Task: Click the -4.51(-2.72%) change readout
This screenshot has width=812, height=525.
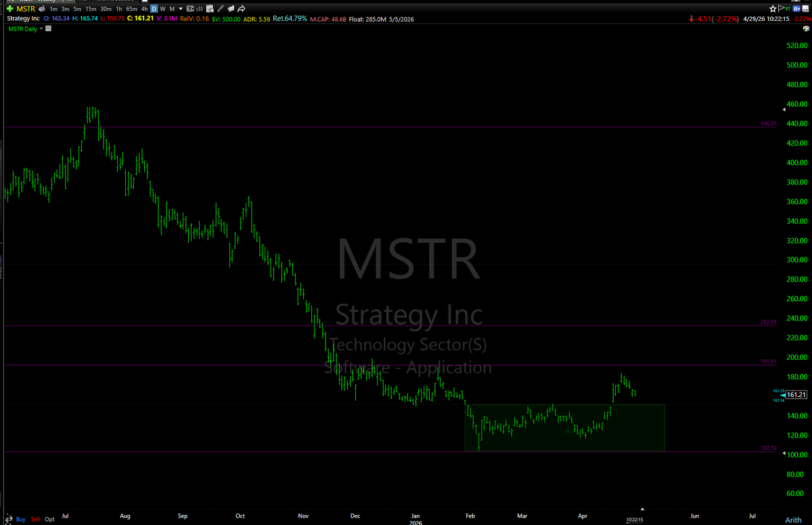Action: tap(714, 19)
